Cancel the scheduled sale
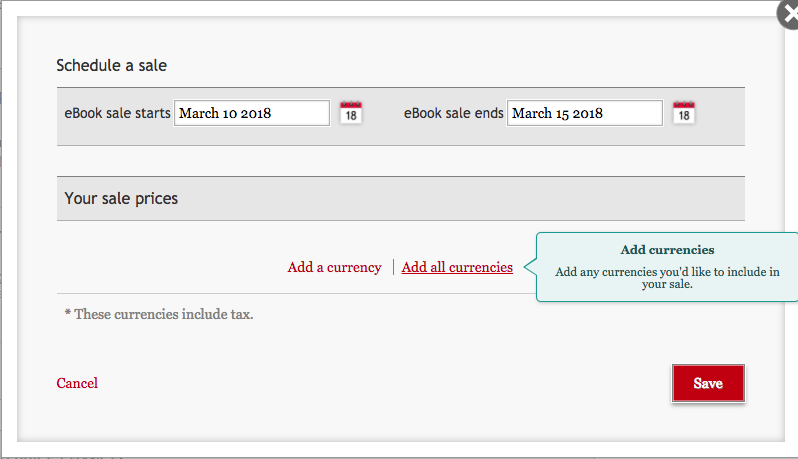The width and height of the screenshot is (798, 459). pos(77,383)
